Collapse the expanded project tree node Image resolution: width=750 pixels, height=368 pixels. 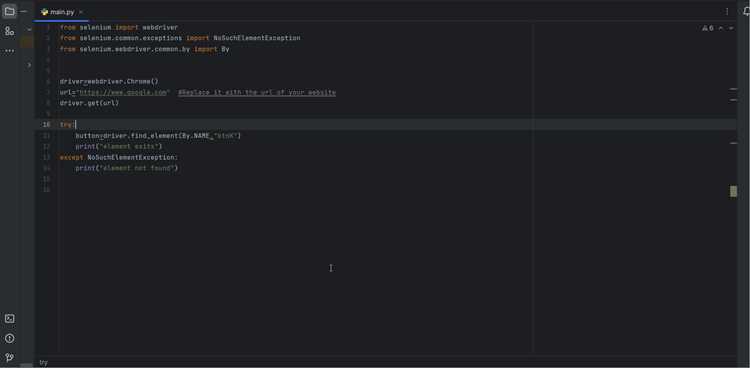tap(29, 29)
